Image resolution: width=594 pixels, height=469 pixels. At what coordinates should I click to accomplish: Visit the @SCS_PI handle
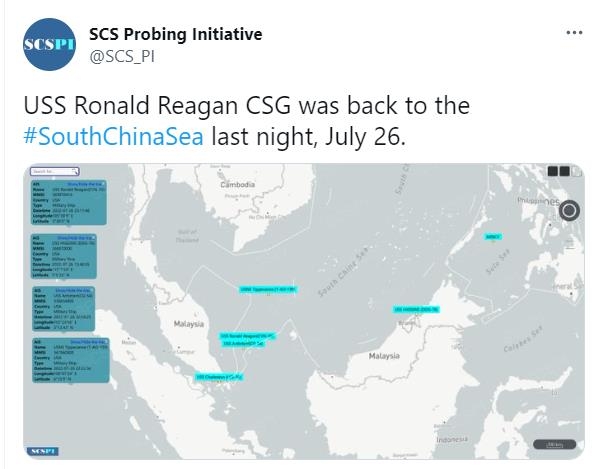coord(122,57)
